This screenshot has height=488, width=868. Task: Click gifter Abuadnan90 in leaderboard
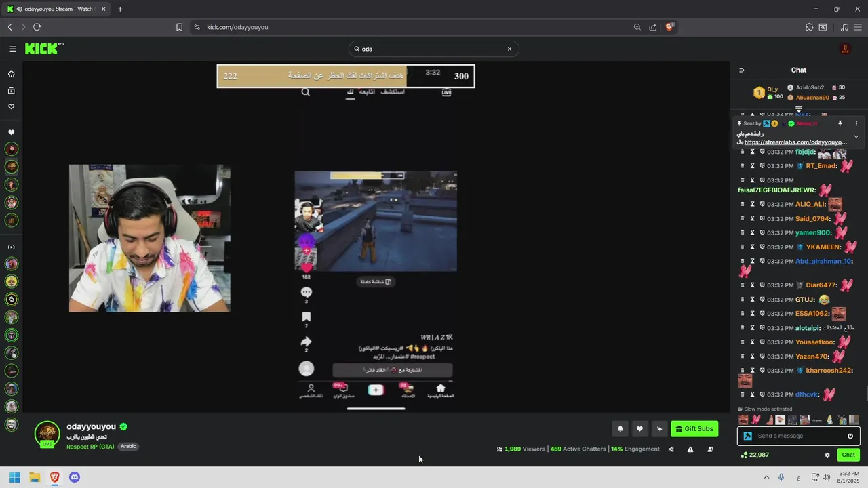click(x=812, y=98)
